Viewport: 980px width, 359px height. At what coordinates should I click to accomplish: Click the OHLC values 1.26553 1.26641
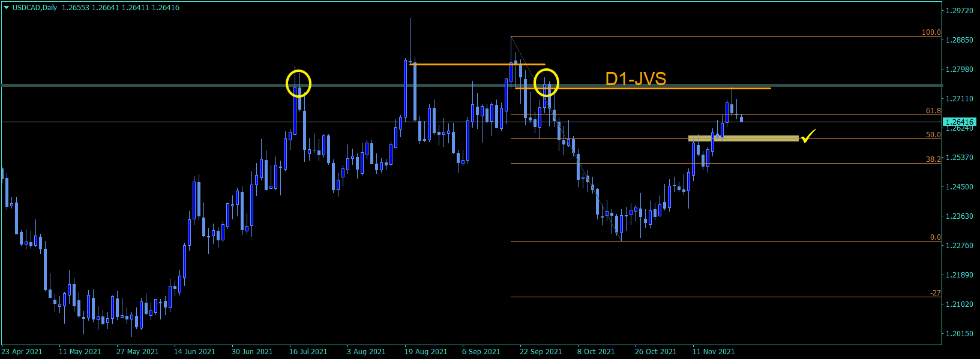coord(91,8)
